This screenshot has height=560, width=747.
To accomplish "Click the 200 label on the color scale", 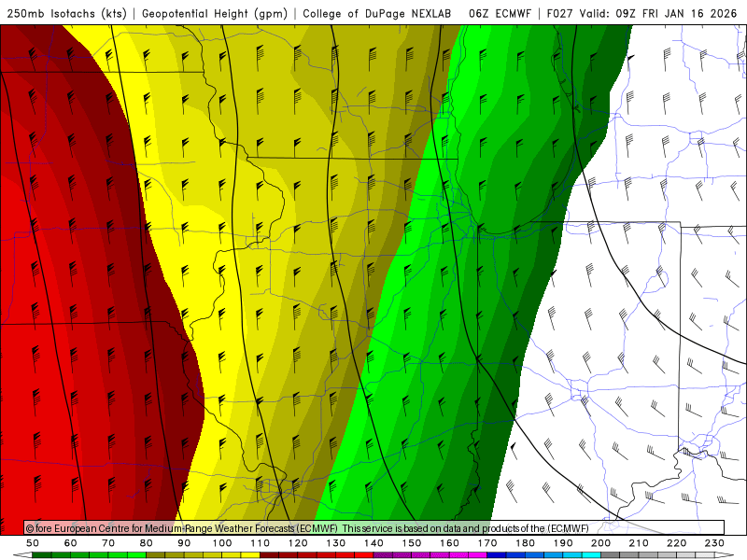I will pyautogui.click(x=600, y=543).
